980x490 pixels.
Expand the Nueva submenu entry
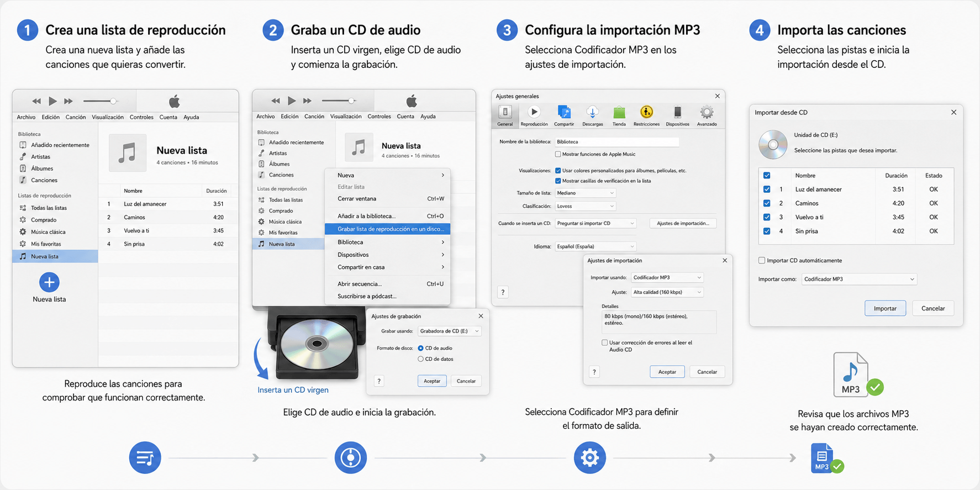[x=388, y=175]
